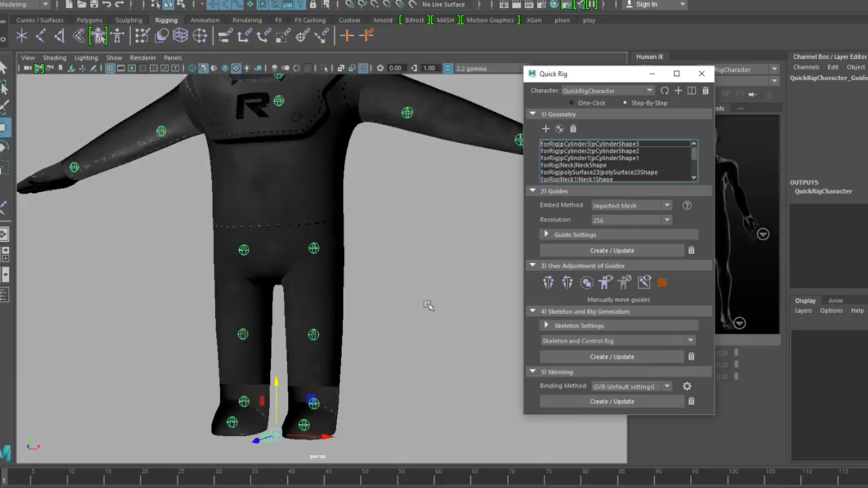Open the viewport Shading menu
The height and width of the screenshot is (488, 868).
[x=54, y=58]
